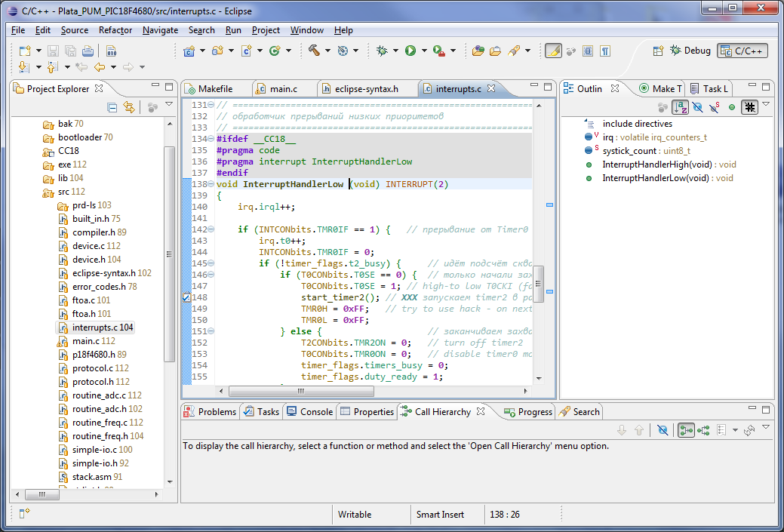Click the Debug bug icon in toolbar
The width and height of the screenshot is (784, 532).
pyautogui.click(x=382, y=51)
